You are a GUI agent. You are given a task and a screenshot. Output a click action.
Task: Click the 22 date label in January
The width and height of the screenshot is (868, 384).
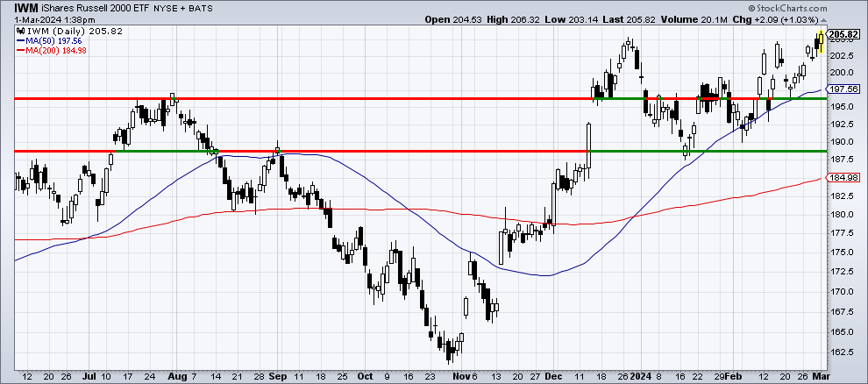698,376
